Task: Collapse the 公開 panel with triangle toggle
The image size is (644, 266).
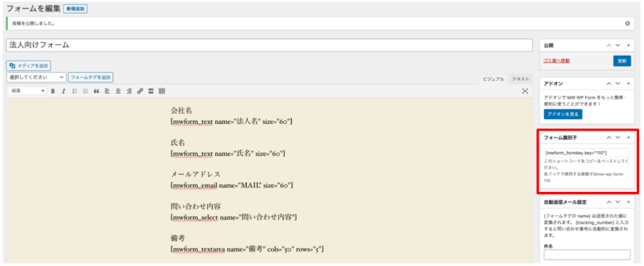Action: [x=629, y=46]
